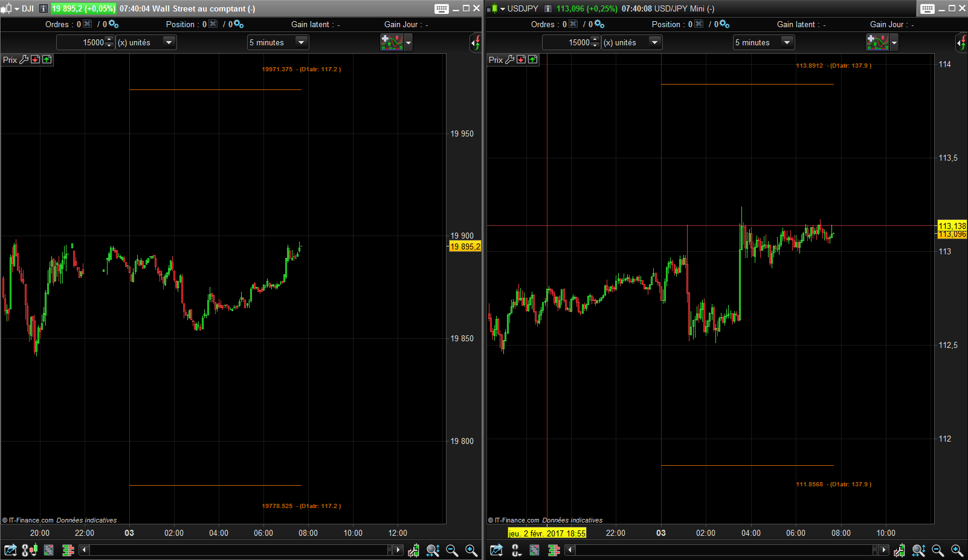Expand the indicator button arrow in USDJPY window
The image size is (968, 560).
click(x=894, y=42)
